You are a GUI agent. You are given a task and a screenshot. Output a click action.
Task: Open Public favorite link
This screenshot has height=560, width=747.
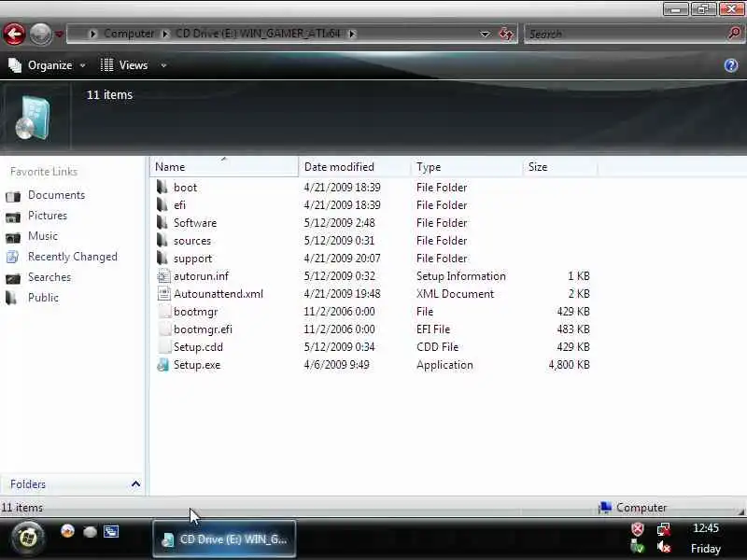pyautogui.click(x=43, y=298)
